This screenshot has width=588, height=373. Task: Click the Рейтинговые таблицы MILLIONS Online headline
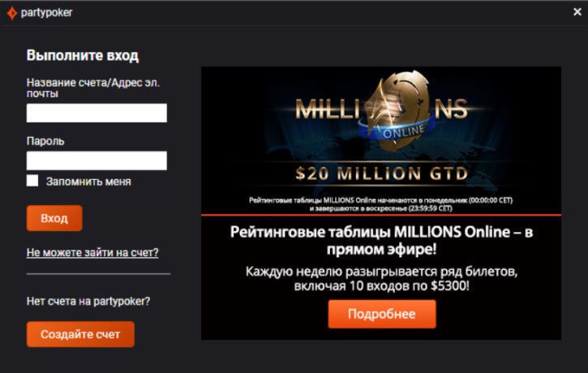tap(381, 240)
